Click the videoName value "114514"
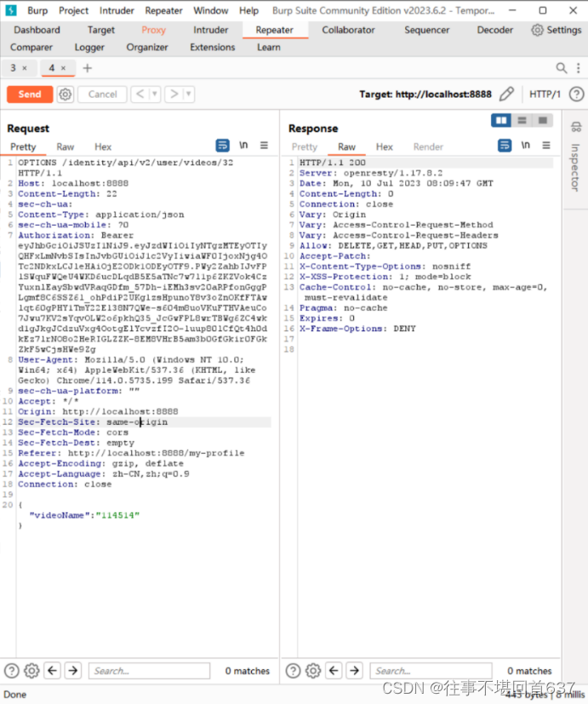588x704 pixels. [x=117, y=515]
